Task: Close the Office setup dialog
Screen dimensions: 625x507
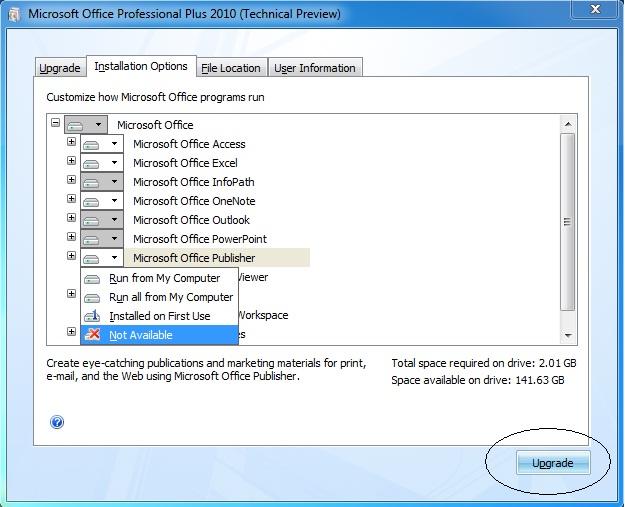Action: click(x=595, y=9)
